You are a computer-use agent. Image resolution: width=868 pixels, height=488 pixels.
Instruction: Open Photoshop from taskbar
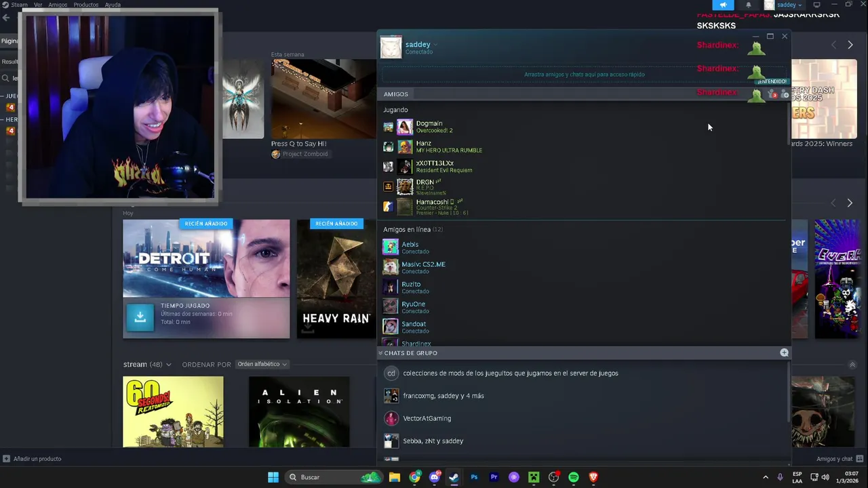tap(474, 477)
